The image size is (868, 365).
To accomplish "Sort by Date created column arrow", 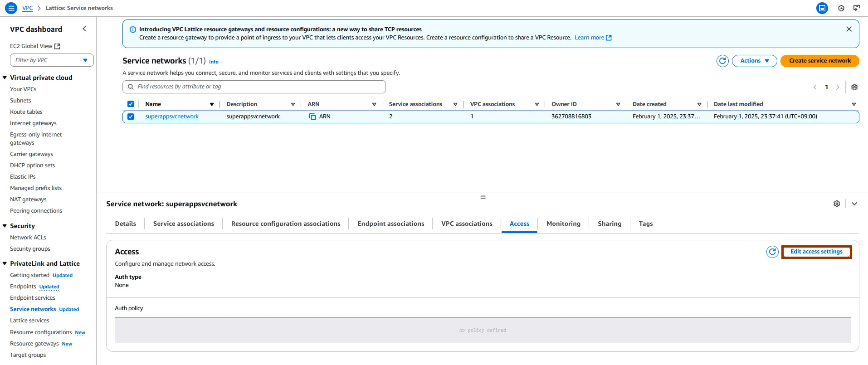I will point(699,104).
